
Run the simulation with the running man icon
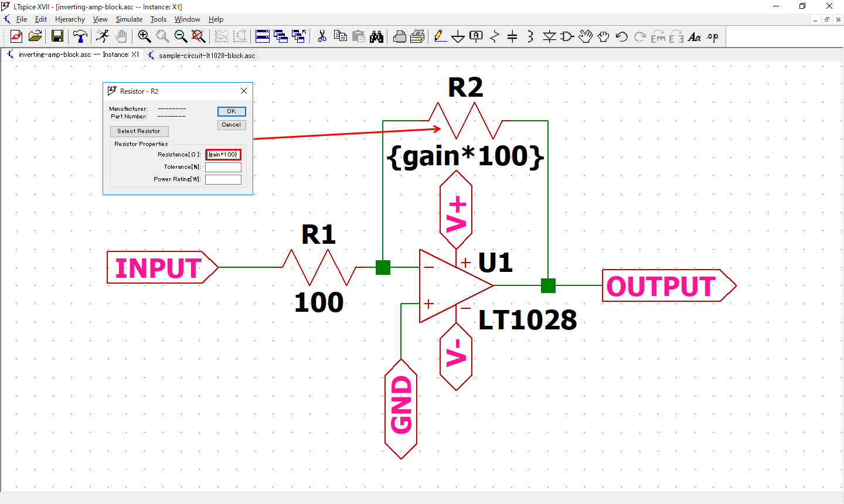pos(103,36)
